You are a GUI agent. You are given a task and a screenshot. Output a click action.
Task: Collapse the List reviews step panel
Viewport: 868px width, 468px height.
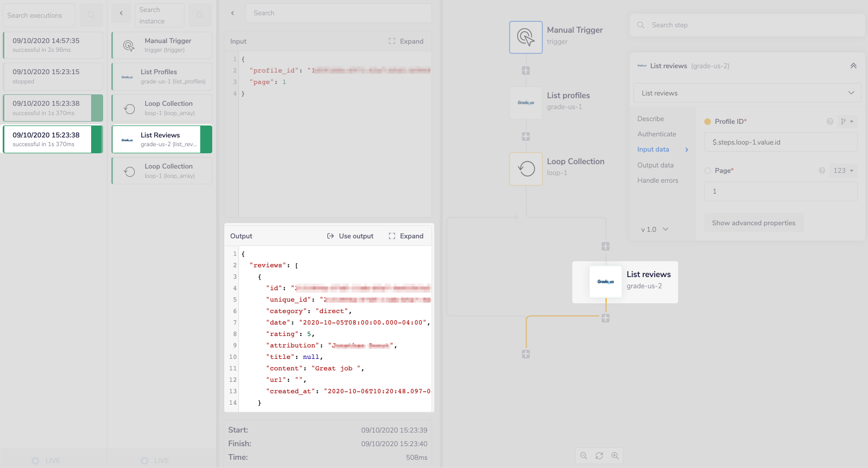pos(853,66)
